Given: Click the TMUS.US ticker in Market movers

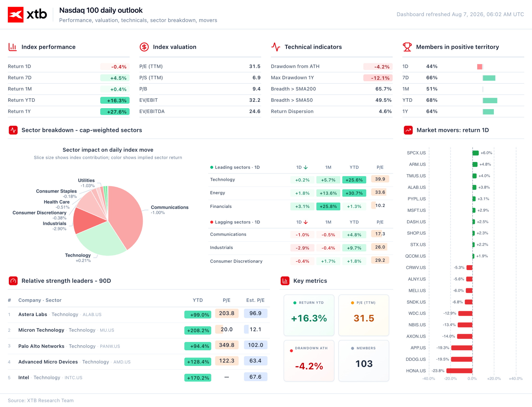Looking at the screenshot, I should 416,176.
